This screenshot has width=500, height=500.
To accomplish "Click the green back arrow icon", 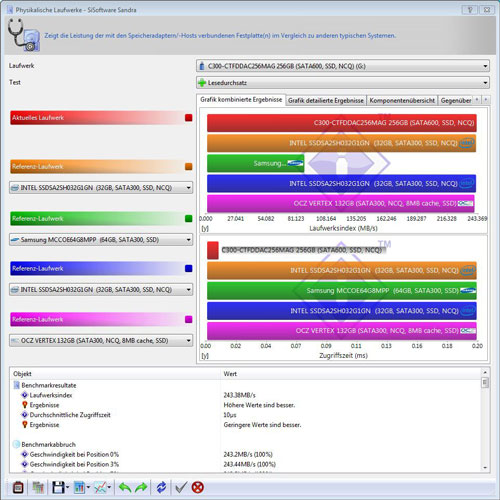I will tap(125, 488).
